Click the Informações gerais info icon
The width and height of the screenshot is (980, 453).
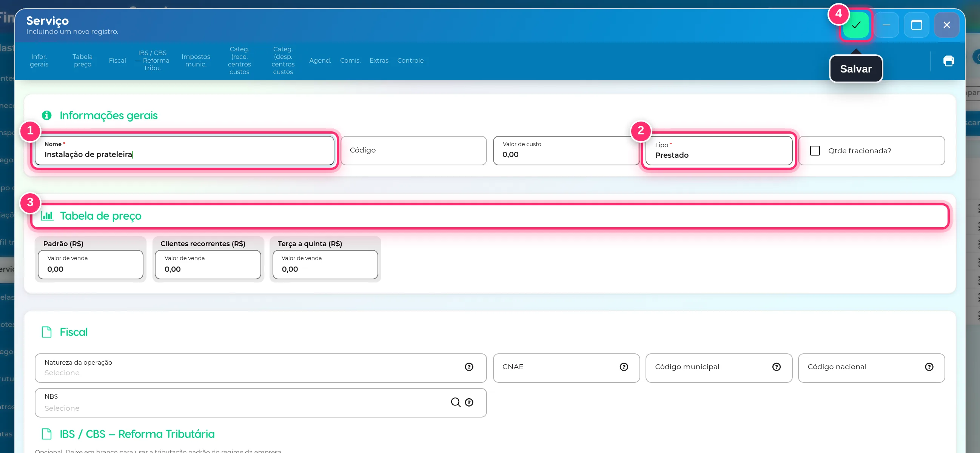47,115
